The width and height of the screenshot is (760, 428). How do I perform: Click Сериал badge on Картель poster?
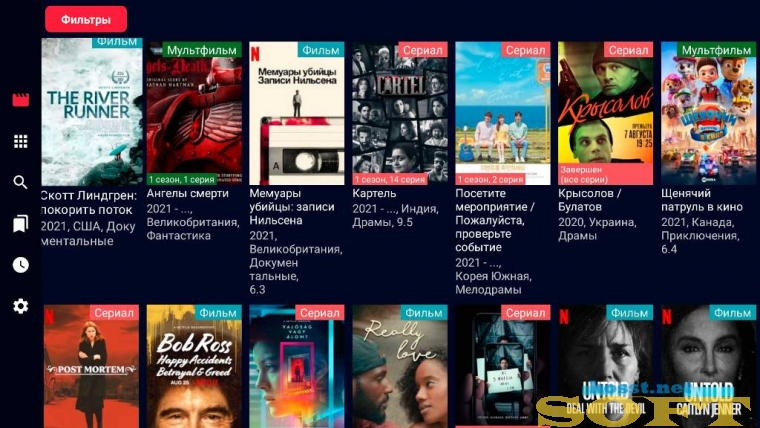tap(423, 50)
